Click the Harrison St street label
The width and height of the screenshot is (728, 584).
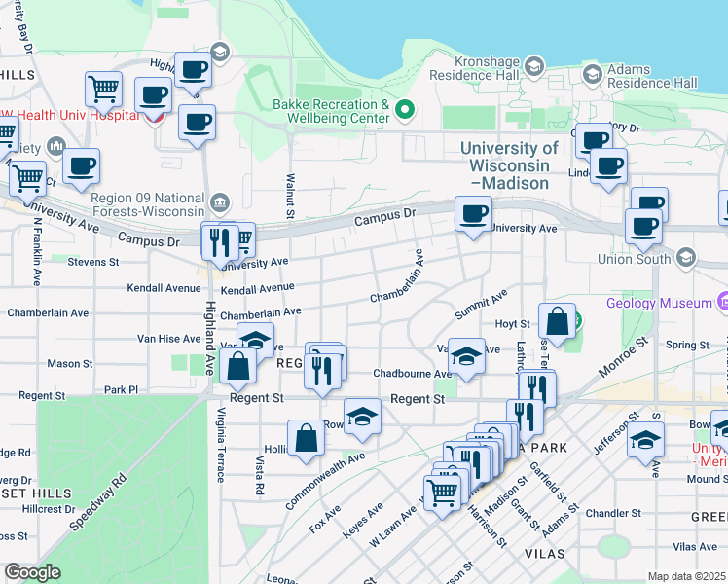click(487, 526)
